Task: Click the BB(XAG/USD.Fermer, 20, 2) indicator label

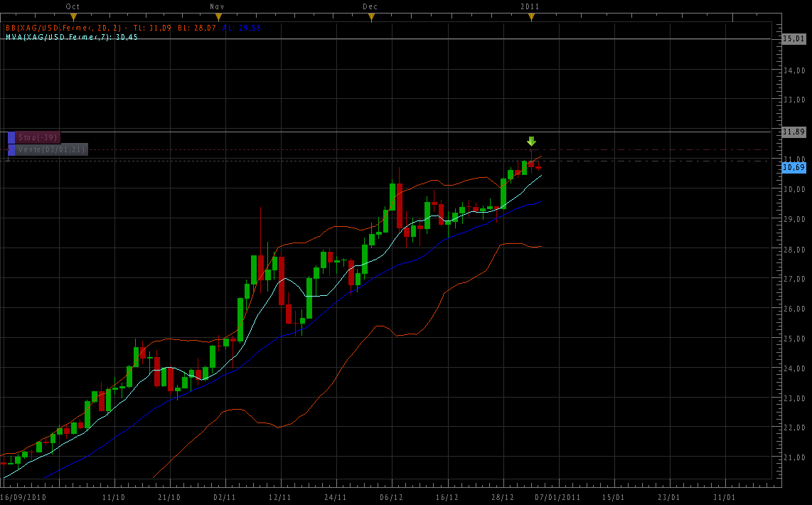Action: [x=64, y=28]
